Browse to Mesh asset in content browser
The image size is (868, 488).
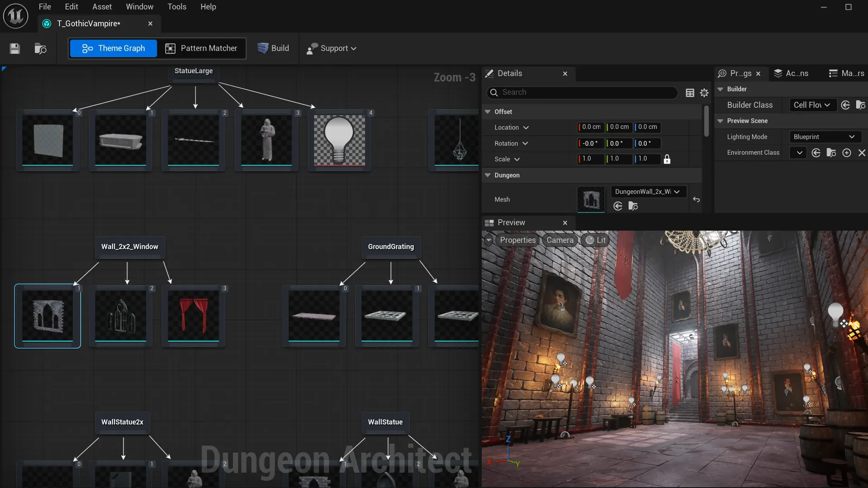coord(633,206)
